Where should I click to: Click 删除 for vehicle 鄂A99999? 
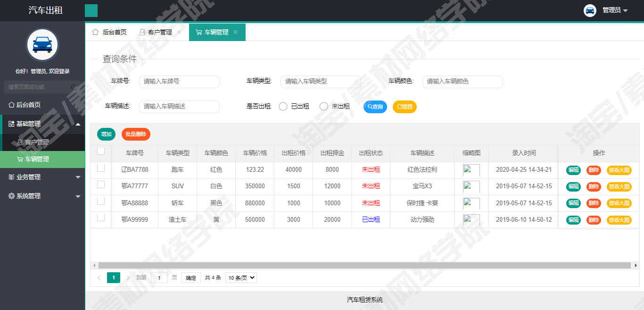click(594, 220)
